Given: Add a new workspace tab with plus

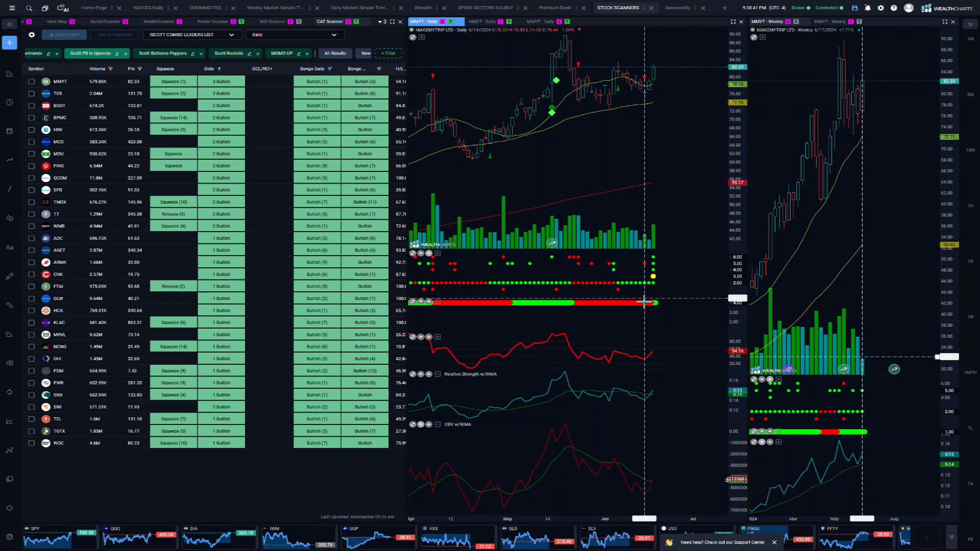Looking at the screenshot, I should click(x=724, y=8).
